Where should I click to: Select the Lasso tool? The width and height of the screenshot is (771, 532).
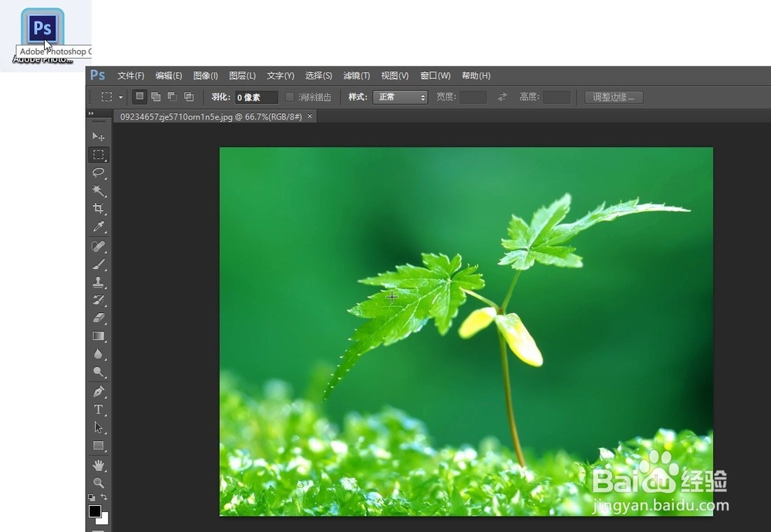click(99, 173)
